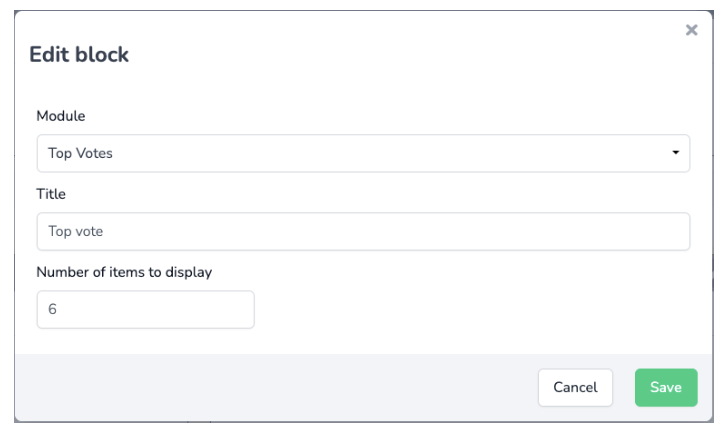Select the "Top Votes" text in the Module combo box
Viewport: 727px width, 434px height.
click(x=80, y=153)
